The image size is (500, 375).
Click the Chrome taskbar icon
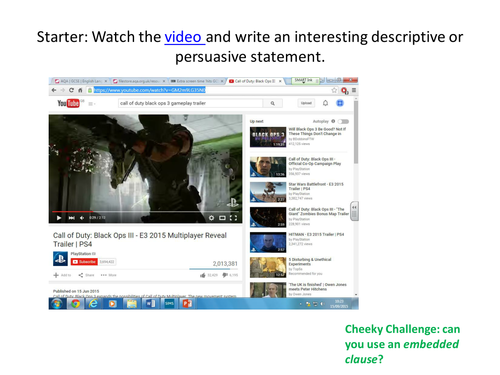pyautogui.click(x=75, y=304)
